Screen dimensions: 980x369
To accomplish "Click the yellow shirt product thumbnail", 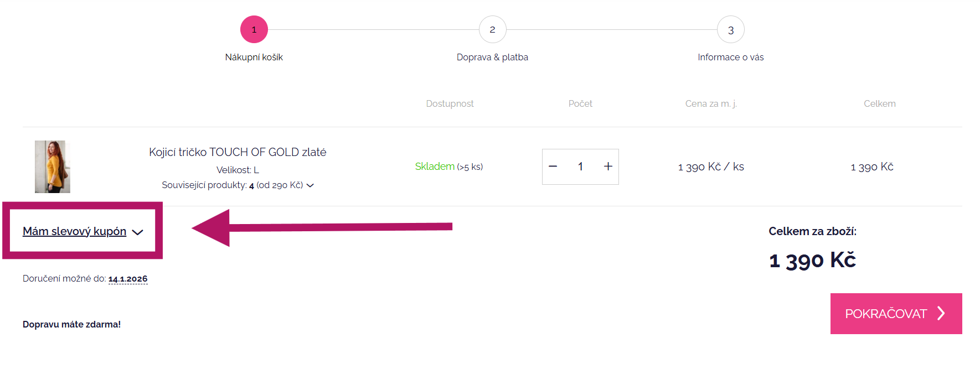I will pos(53,167).
